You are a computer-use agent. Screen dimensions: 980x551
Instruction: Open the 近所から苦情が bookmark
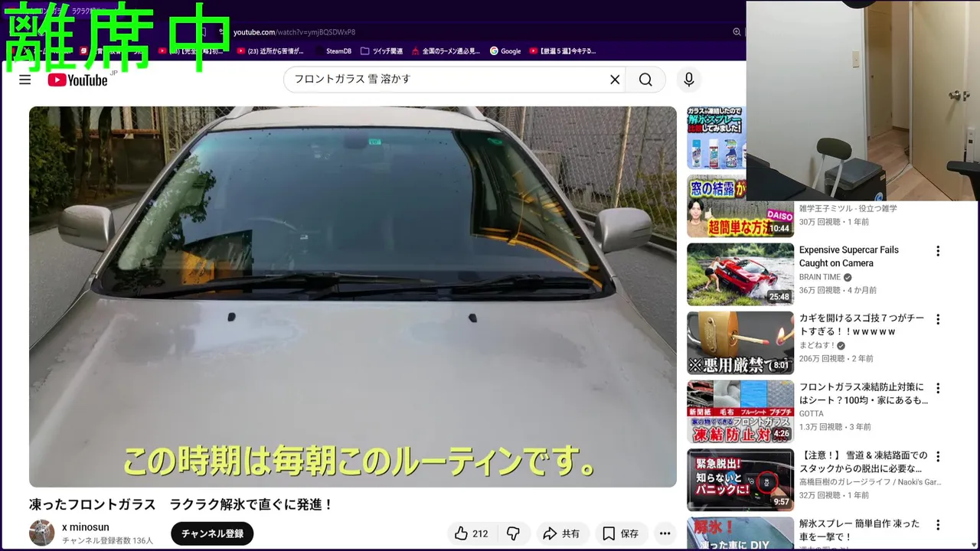click(x=270, y=51)
